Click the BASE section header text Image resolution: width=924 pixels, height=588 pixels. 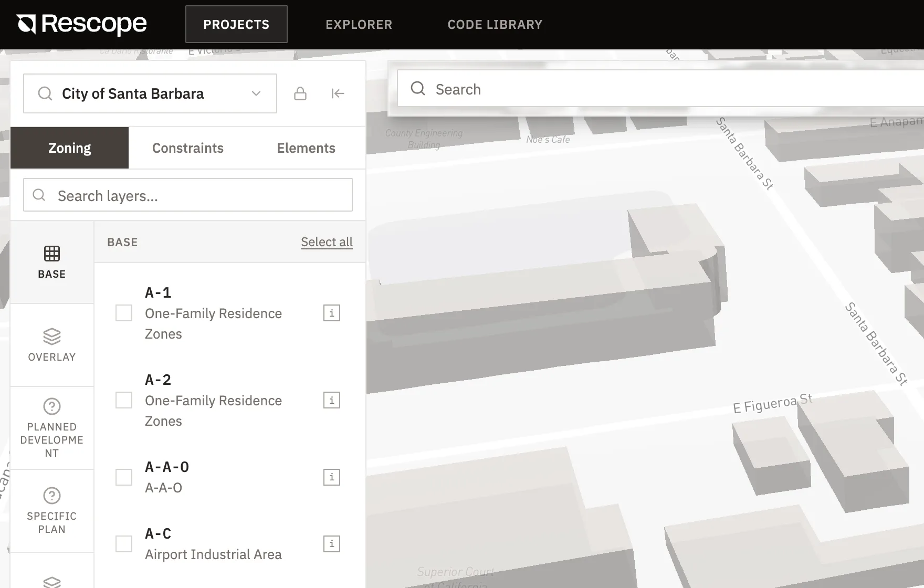[122, 242]
